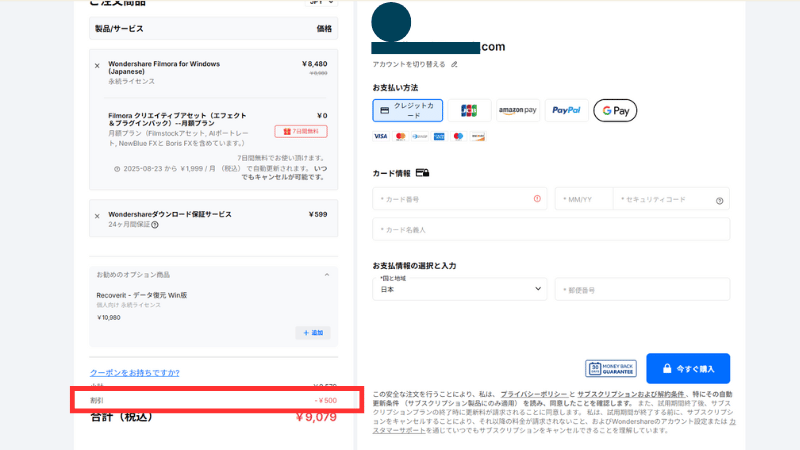This screenshot has height=450, width=800.
Task: Choose PayPal payment option
Action: tap(566, 110)
